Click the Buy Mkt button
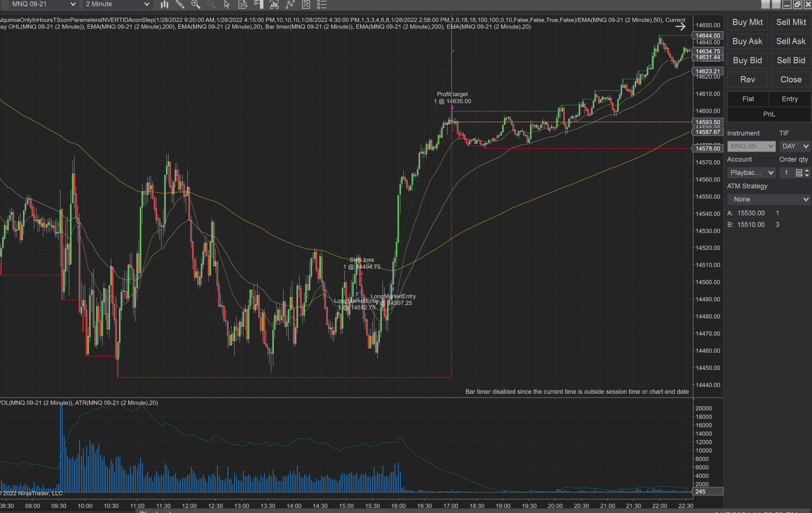812x513 pixels. [747, 22]
